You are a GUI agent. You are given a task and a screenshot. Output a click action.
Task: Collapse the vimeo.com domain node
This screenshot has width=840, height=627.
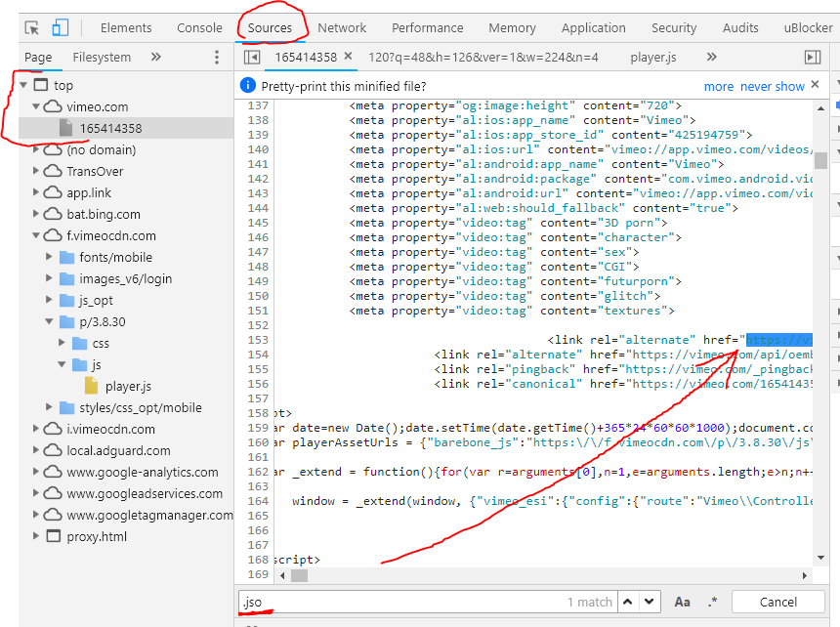coord(36,106)
